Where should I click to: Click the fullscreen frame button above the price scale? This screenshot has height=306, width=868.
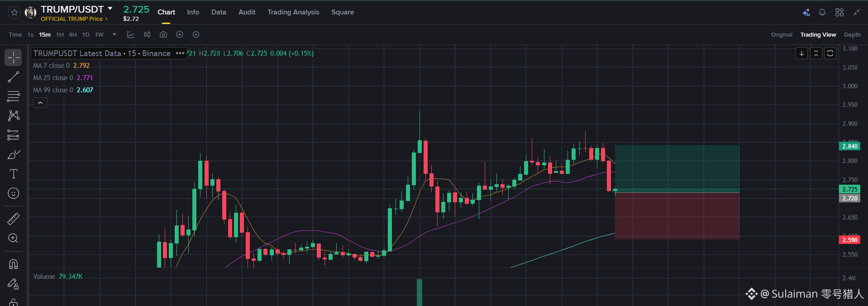(830, 53)
